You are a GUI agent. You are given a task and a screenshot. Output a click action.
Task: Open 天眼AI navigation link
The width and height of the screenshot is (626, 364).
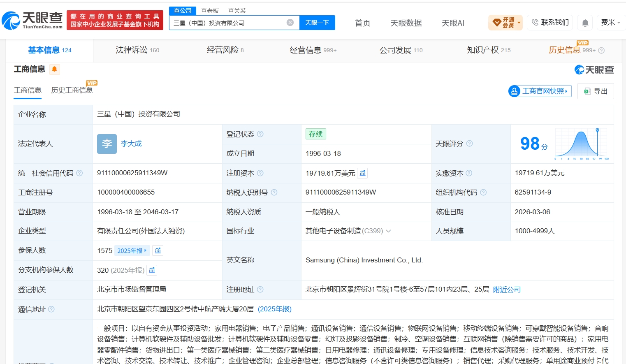[453, 23]
